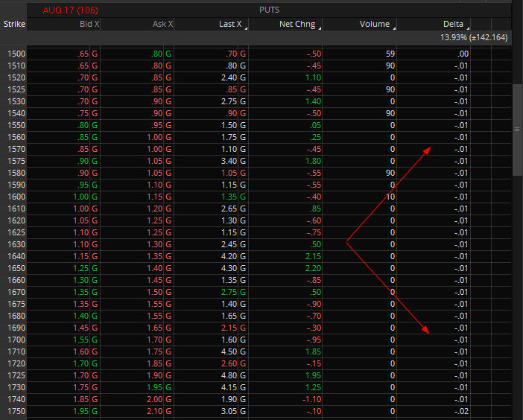Click last price 2.75 at strike 1530

(x=229, y=101)
